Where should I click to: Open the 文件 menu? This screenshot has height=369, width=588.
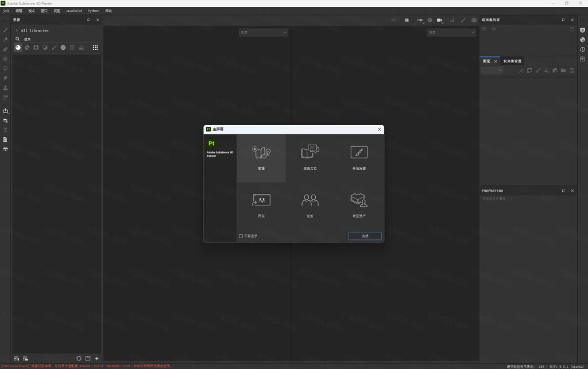[6, 11]
